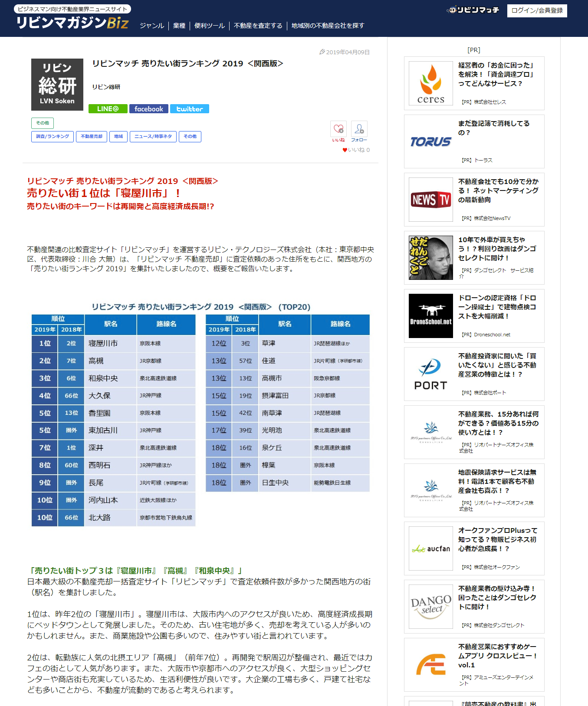Image resolution: width=588 pixels, height=706 pixels.
Task: Click the いいね heart icon button
Action: 338,131
